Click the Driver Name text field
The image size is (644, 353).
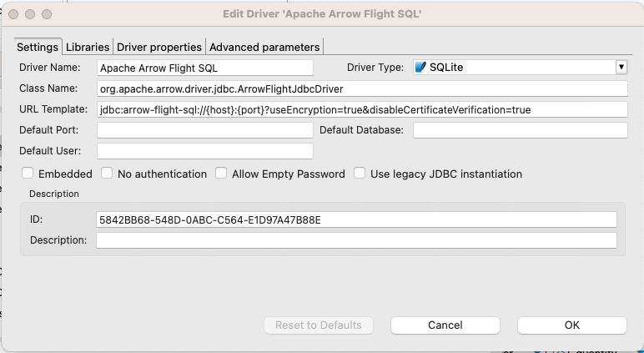(x=204, y=68)
